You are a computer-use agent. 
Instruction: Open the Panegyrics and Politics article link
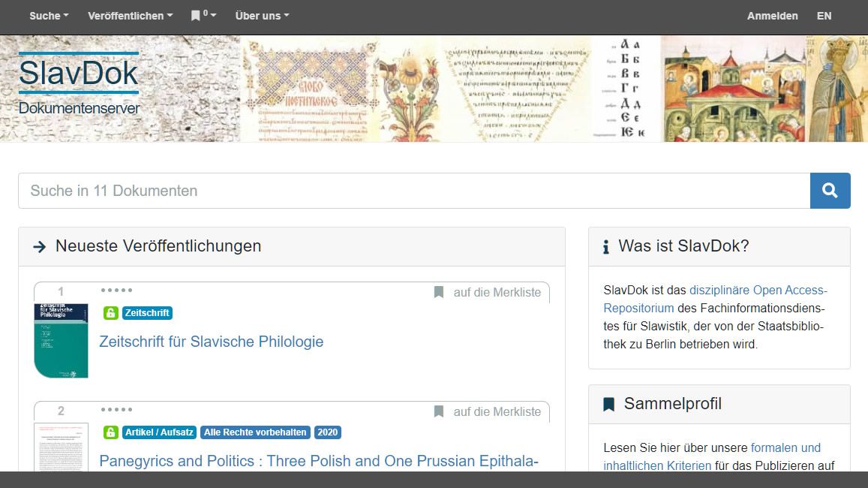[319, 461]
